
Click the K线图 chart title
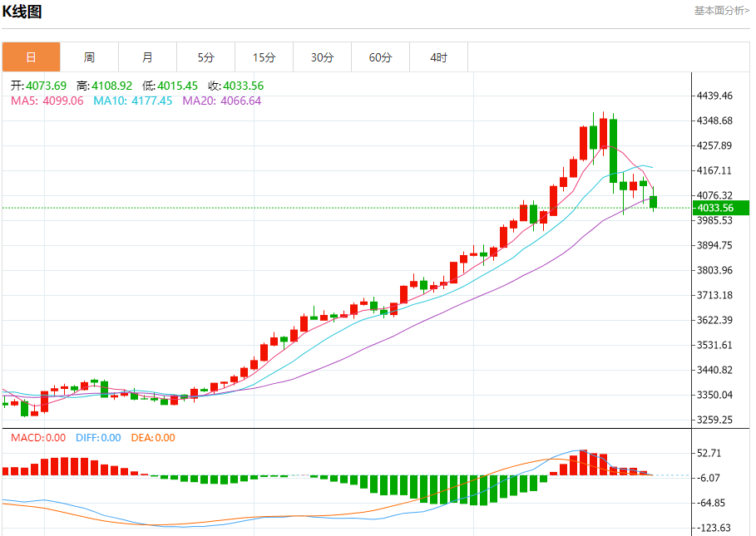click(24, 10)
